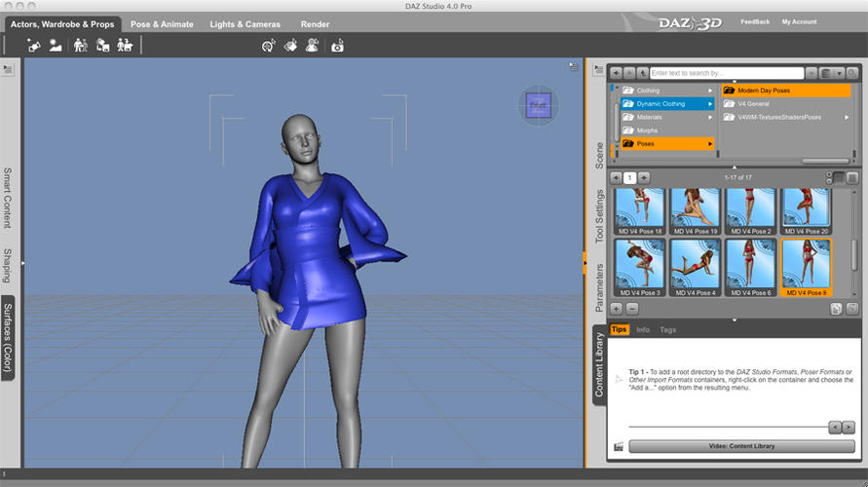Go up one folder level in Content Library
The width and height of the screenshot is (868, 487).
[643, 73]
